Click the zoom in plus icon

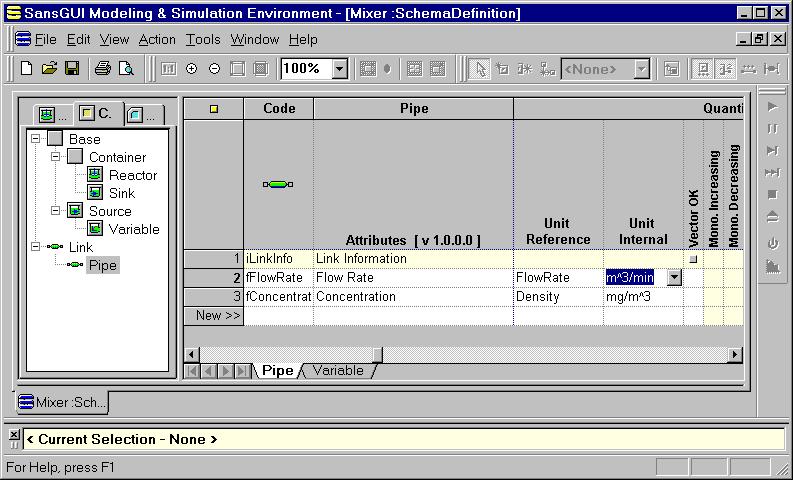click(x=191, y=69)
